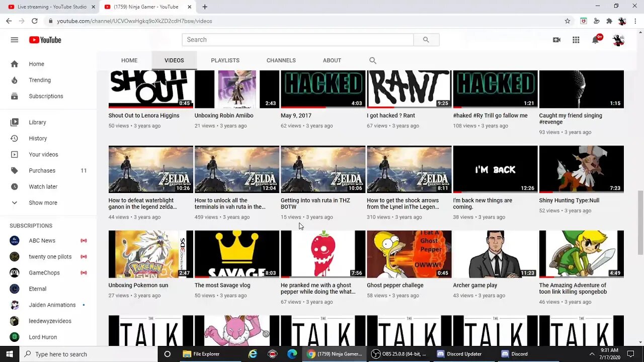The height and width of the screenshot is (362, 644).
Task: Reload the page with the browser refresh button
Action: coord(34,21)
